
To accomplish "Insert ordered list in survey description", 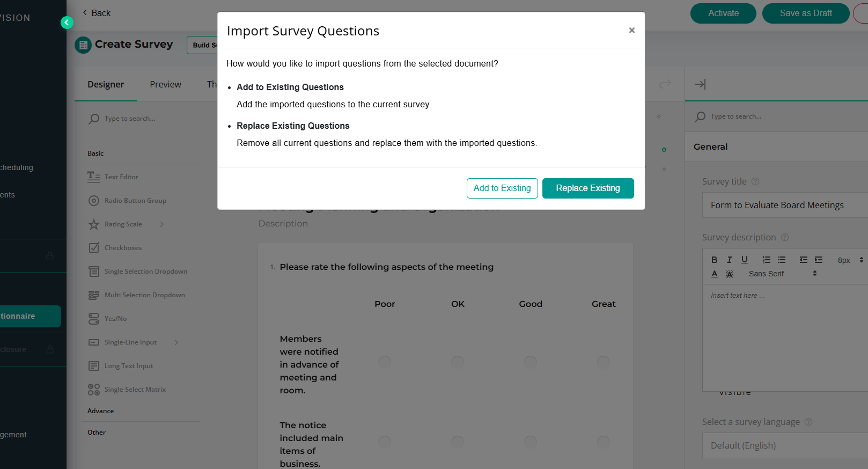I will point(767,260).
